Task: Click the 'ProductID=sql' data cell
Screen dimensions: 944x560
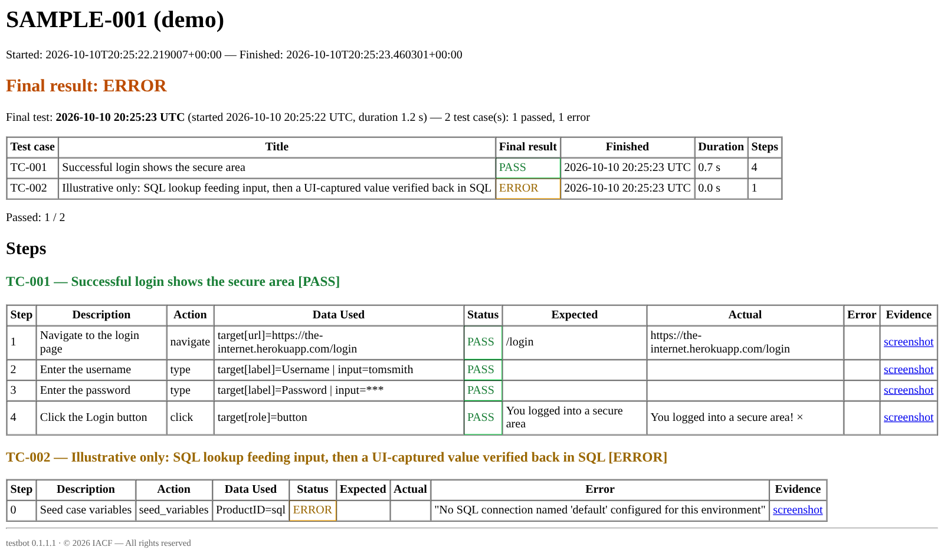Action: 251,510
